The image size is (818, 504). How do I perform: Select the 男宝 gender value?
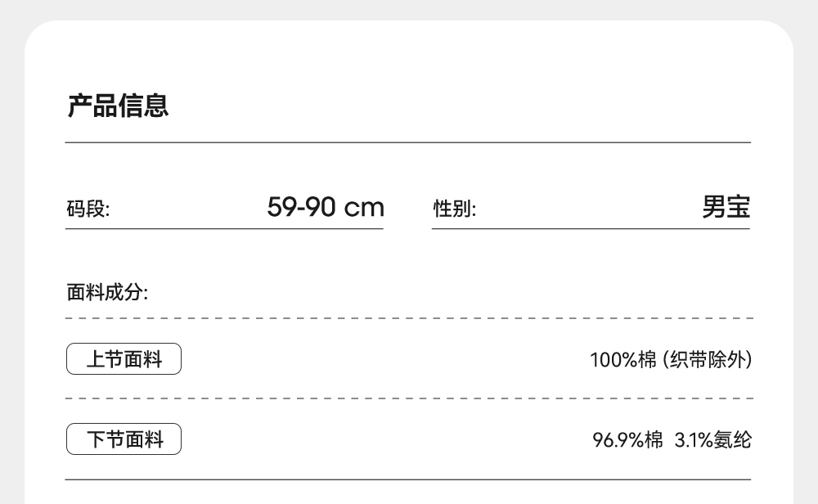pyautogui.click(x=726, y=207)
